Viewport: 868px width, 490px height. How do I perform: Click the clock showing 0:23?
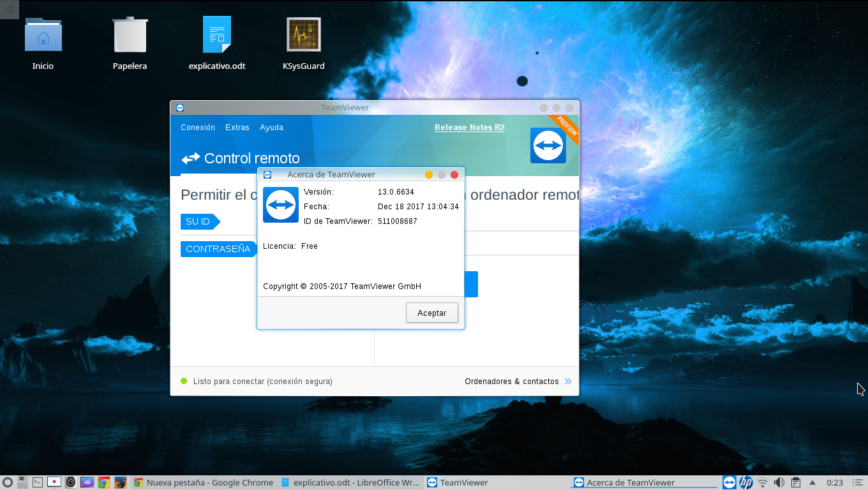pos(835,482)
